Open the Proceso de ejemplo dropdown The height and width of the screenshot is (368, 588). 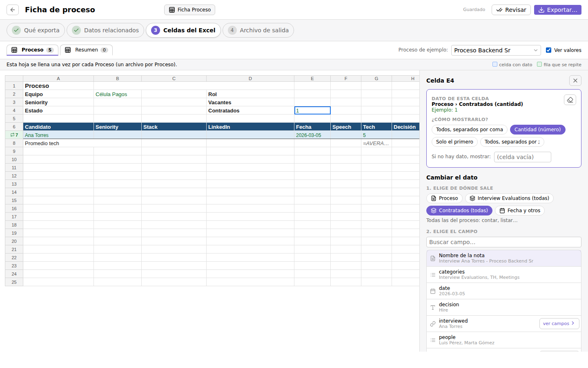coord(496,50)
